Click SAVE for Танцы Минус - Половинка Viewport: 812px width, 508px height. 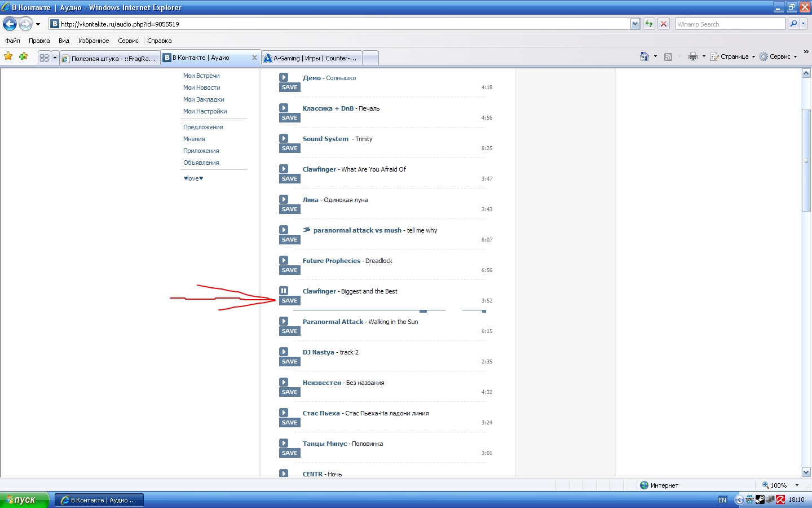click(x=290, y=453)
